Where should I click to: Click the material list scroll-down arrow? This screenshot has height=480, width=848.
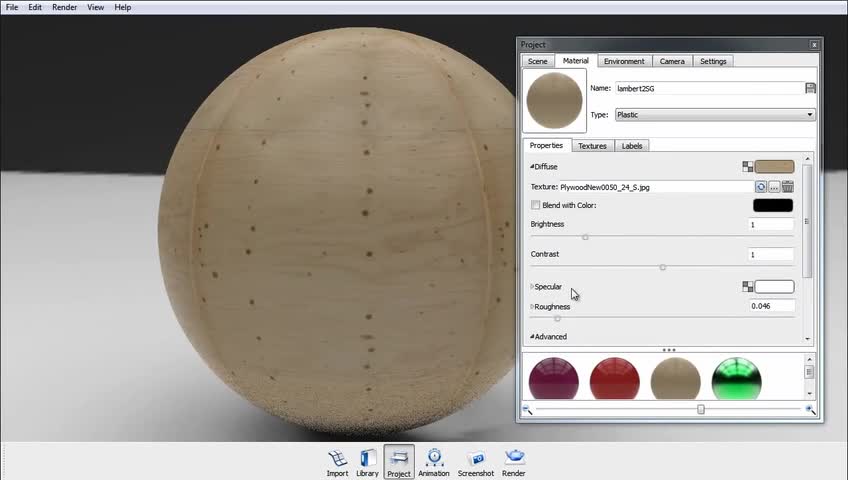pos(810,394)
